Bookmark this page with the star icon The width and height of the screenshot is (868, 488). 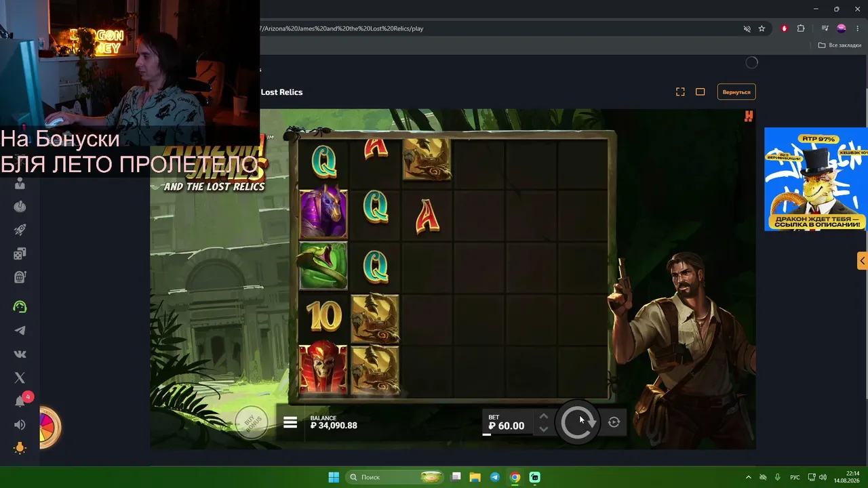pos(762,28)
